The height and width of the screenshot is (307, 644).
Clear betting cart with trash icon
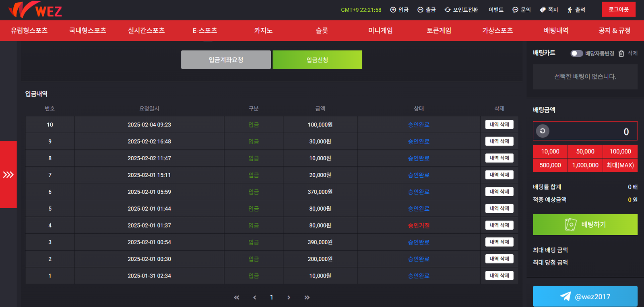click(x=621, y=54)
